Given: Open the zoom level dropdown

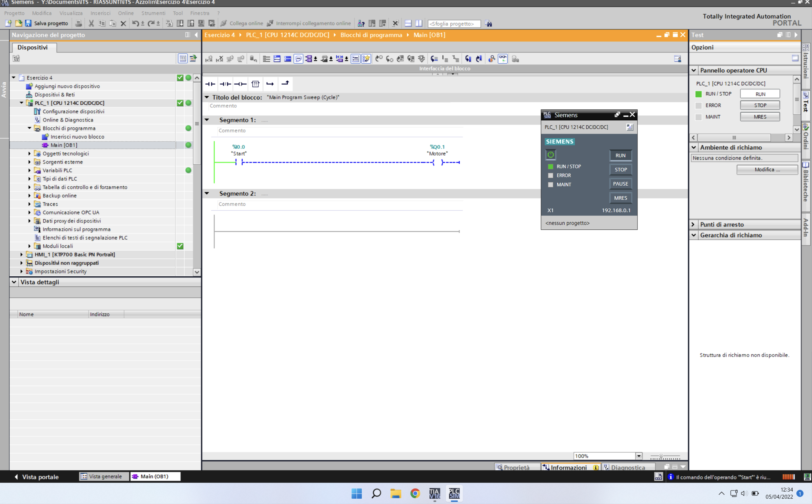Looking at the screenshot, I should tap(639, 456).
